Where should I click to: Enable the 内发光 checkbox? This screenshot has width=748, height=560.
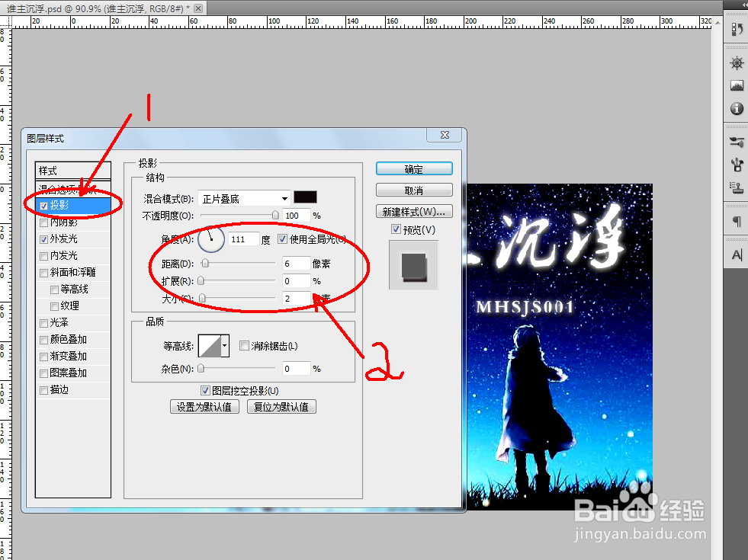44,256
